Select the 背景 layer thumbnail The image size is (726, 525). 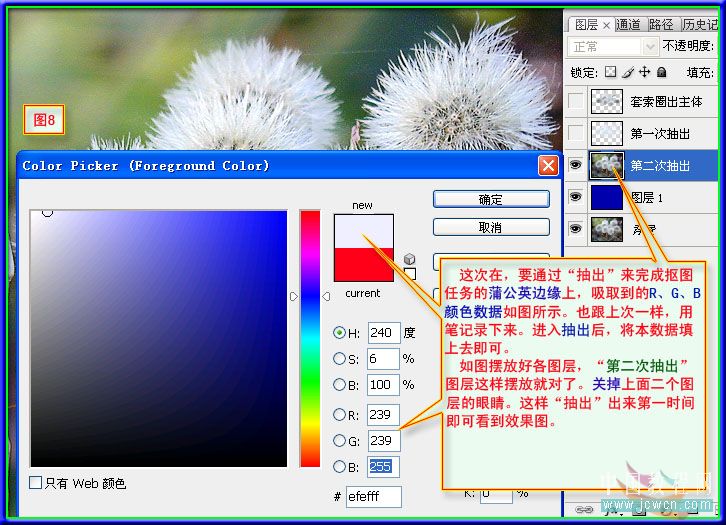pyautogui.click(x=607, y=229)
